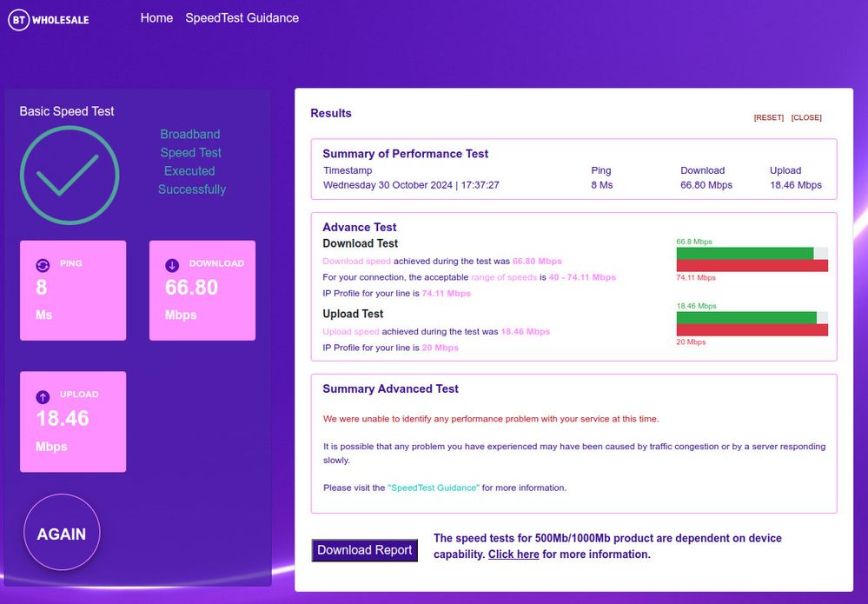Viewport: 868px width, 604px height.
Task: Click the download arrow icon
Action: (172, 265)
